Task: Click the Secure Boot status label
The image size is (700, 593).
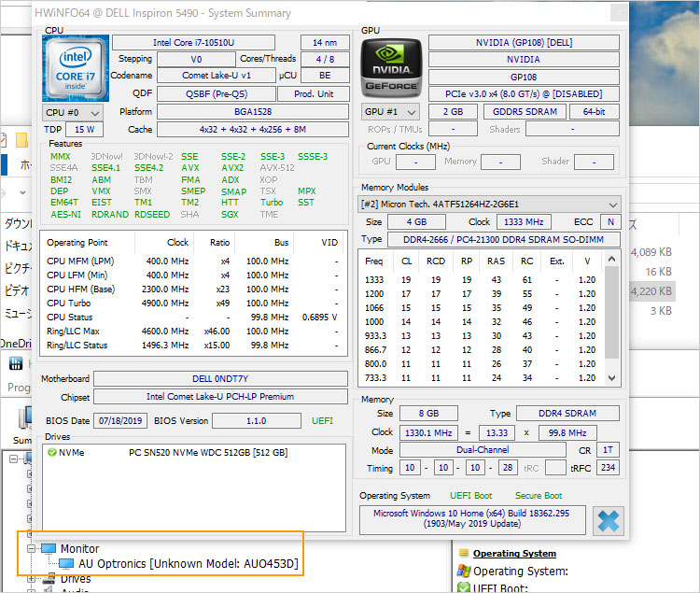Action: pyautogui.click(x=539, y=496)
